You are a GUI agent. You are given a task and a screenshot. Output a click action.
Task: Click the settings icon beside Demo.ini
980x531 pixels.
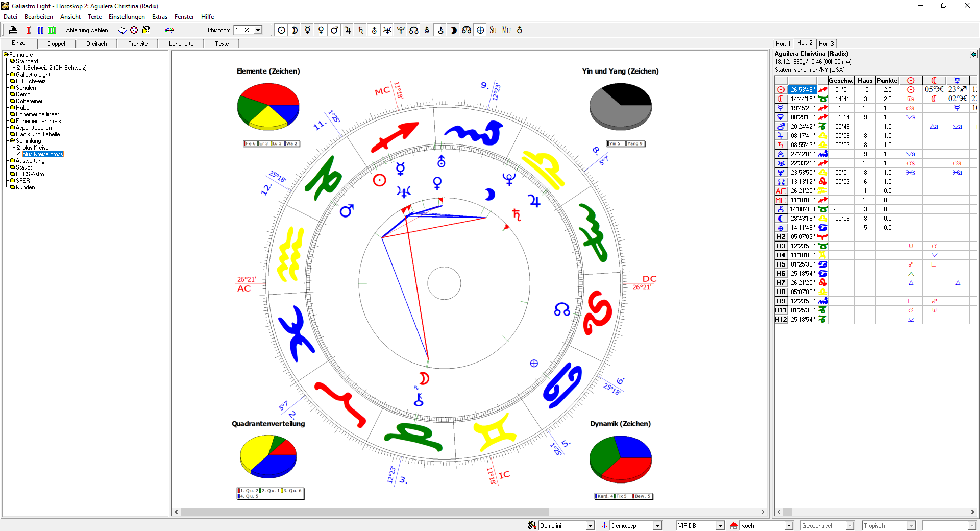pyautogui.click(x=532, y=525)
